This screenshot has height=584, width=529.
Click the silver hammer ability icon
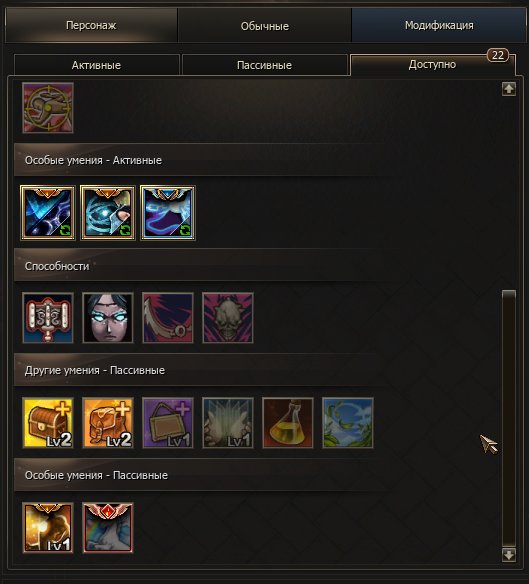click(x=48, y=318)
